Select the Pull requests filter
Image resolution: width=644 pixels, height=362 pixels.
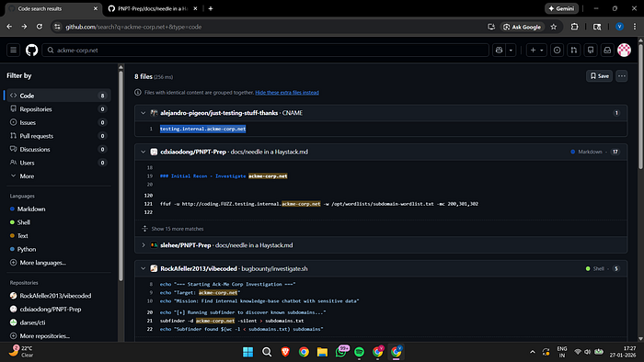(x=58, y=136)
